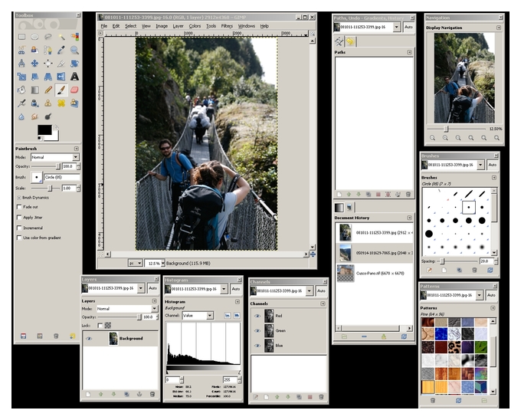This screenshot has width=521, height=420.
Task: Select the Eraser tool
Action: [74, 90]
